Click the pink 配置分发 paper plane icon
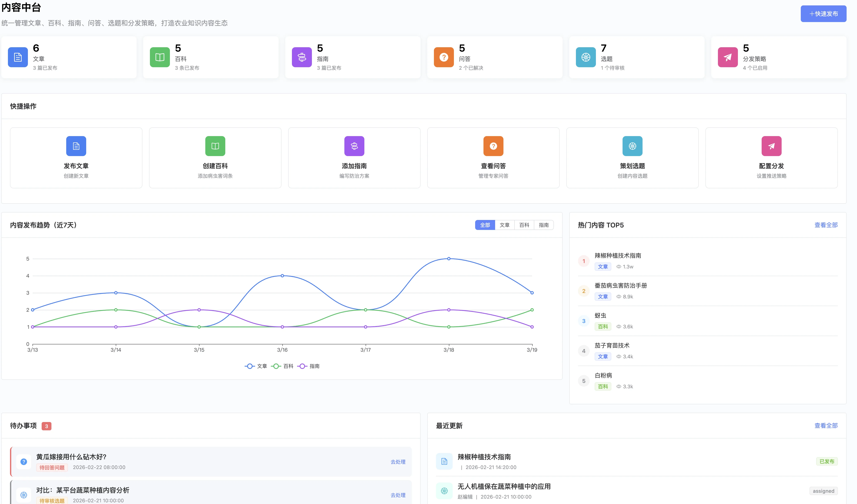The height and width of the screenshot is (504, 857). 771,146
